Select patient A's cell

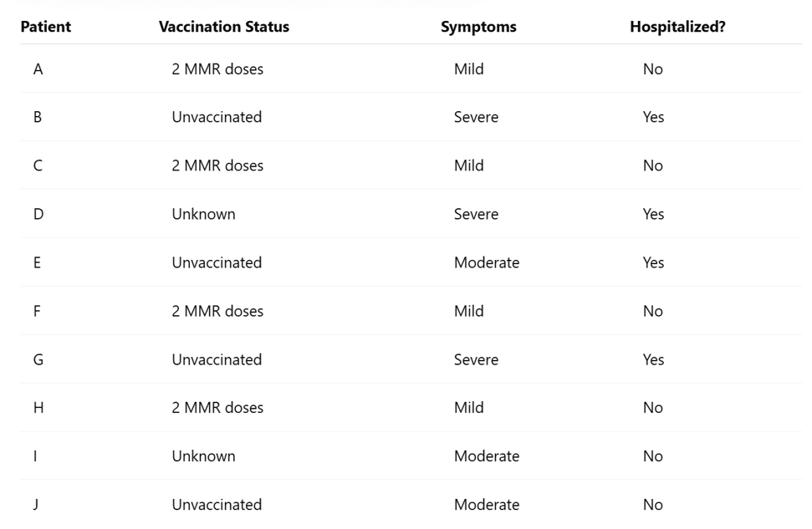coord(38,69)
